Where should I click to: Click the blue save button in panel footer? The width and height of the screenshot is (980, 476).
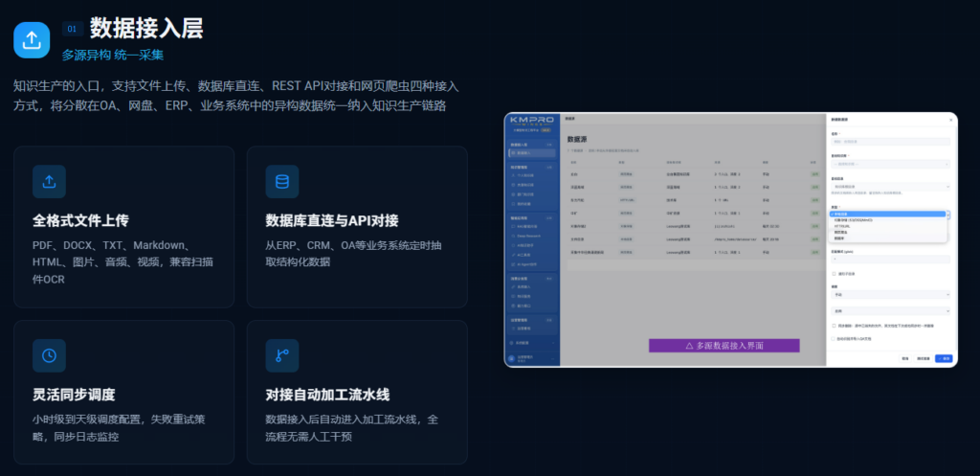944,358
